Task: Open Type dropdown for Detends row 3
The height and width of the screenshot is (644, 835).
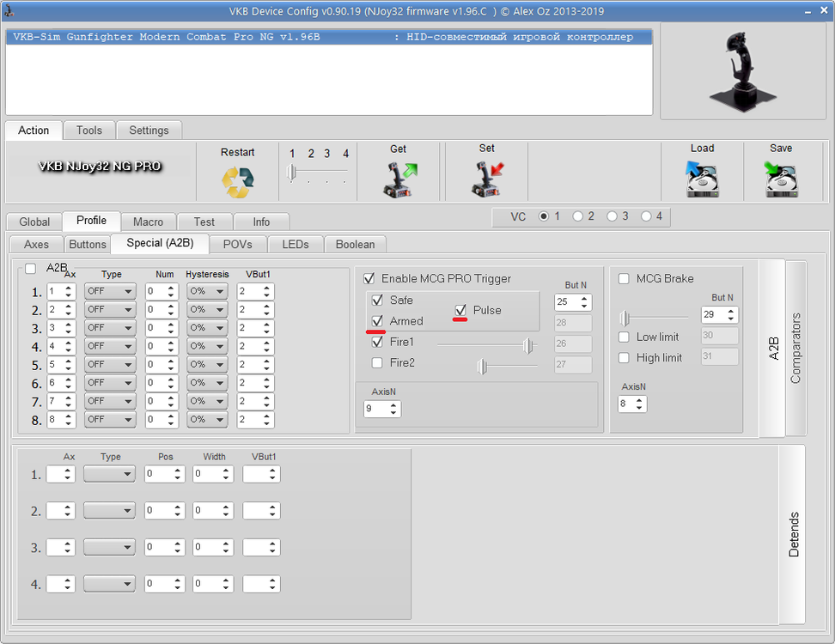Action: coord(109,547)
